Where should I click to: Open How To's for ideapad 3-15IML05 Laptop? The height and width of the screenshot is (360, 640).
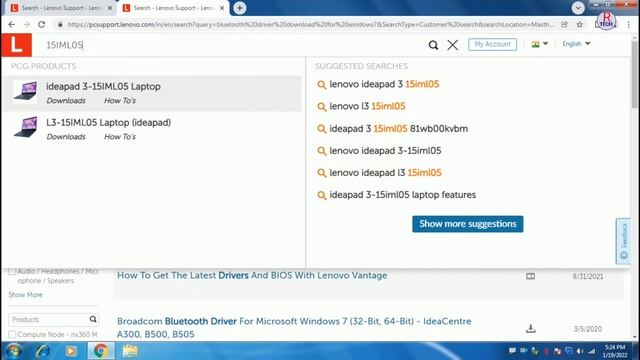(120, 100)
